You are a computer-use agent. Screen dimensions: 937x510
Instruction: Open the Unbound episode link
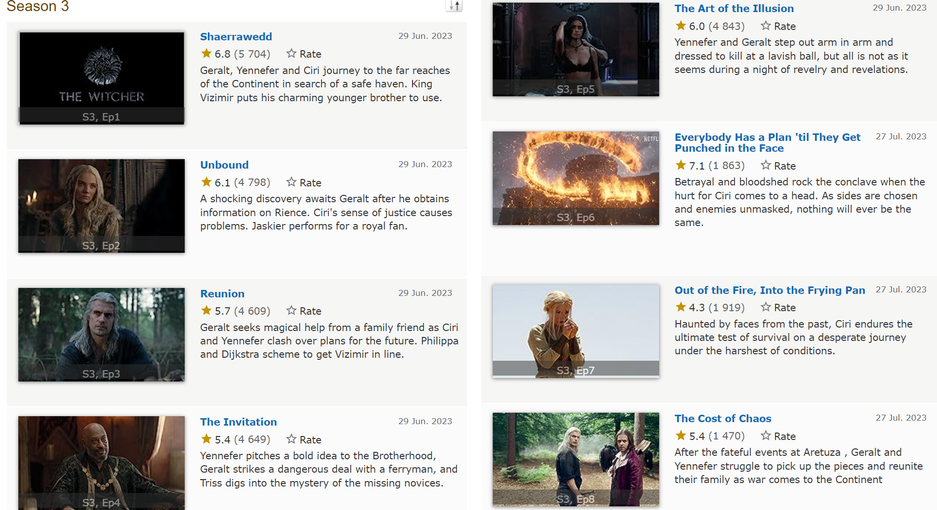(224, 165)
